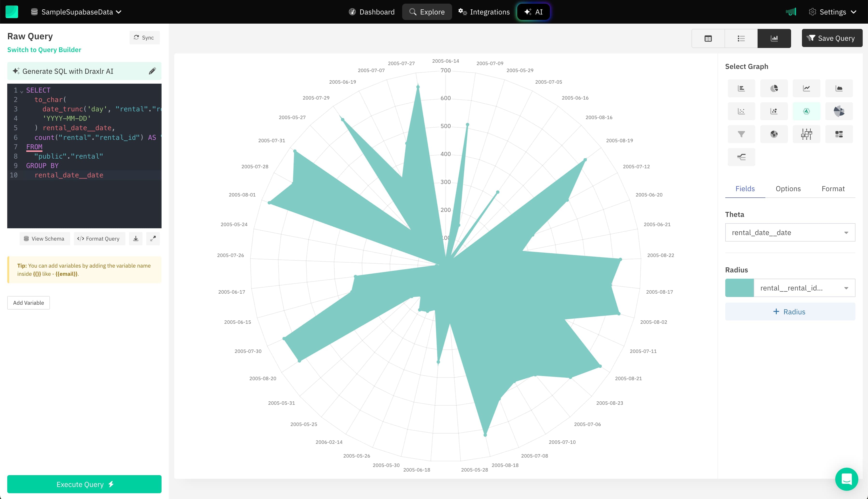Select the box plot chart icon

tap(806, 134)
